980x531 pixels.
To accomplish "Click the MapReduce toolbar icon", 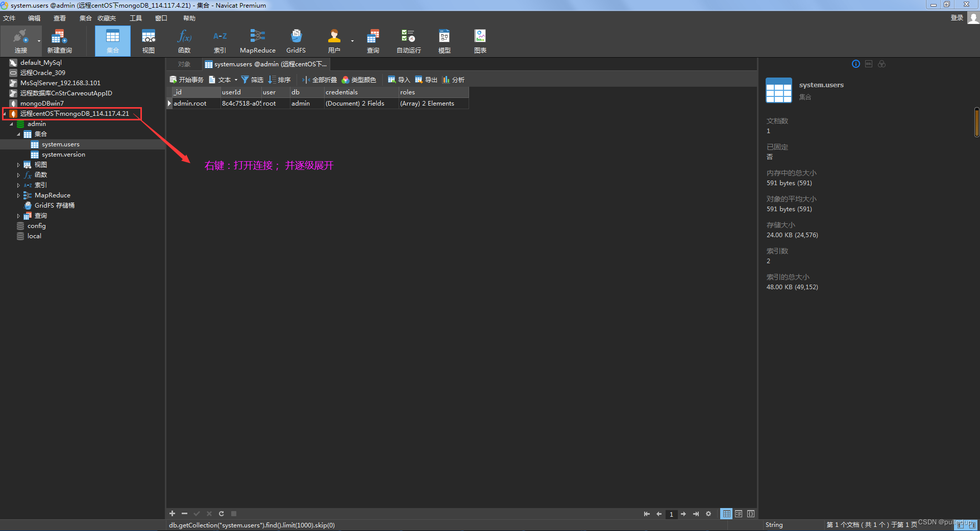I will [258, 41].
